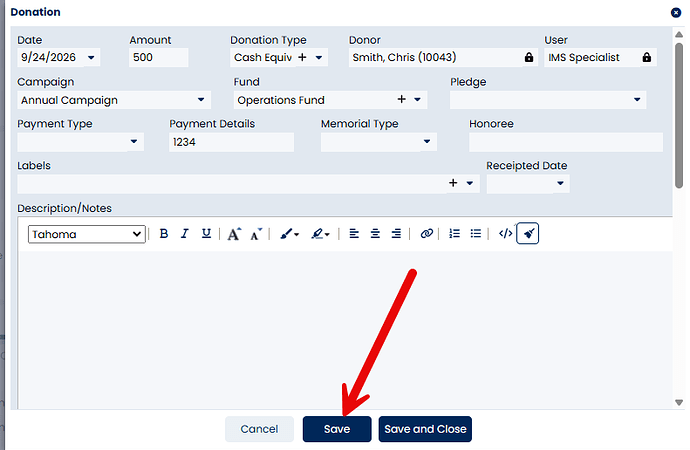
Task: Expand the Fund dropdown arrow
Action: coord(418,99)
